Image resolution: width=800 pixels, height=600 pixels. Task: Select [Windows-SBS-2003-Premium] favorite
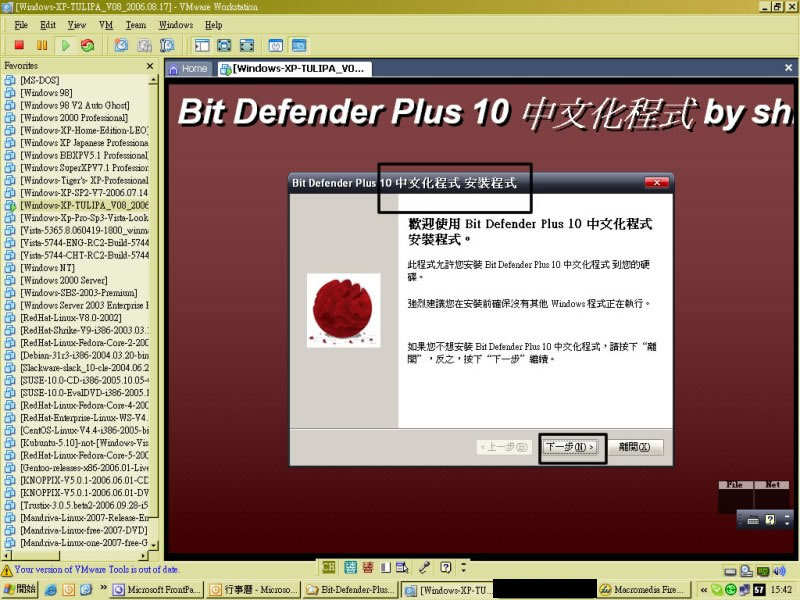coord(79,293)
